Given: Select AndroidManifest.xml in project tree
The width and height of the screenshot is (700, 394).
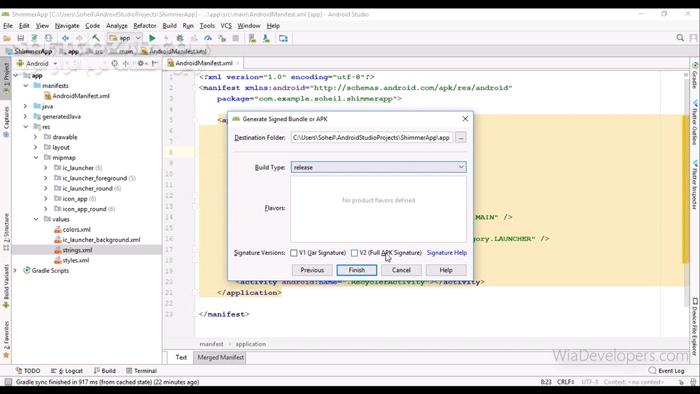Looking at the screenshot, I should pyautogui.click(x=81, y=96).
